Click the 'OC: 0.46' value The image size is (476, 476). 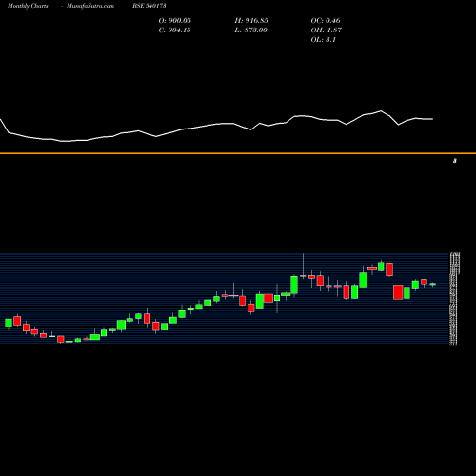click(326, 21)
